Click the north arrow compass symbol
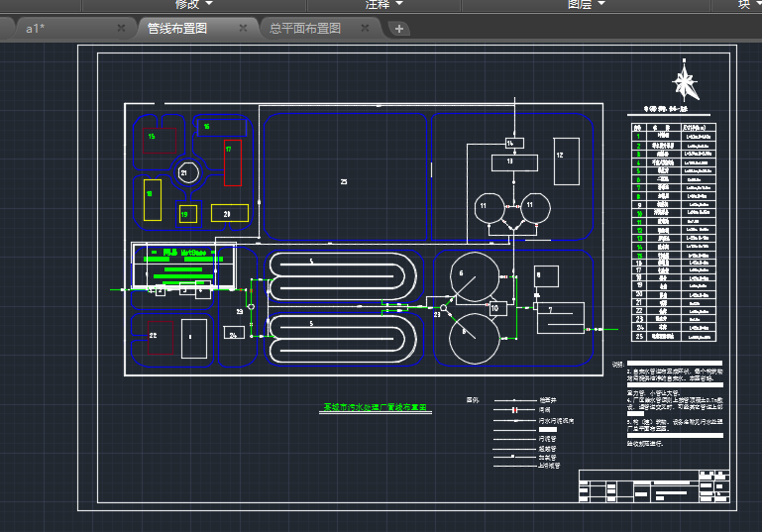Screen dimensions: 762x532 coord(683,81)
